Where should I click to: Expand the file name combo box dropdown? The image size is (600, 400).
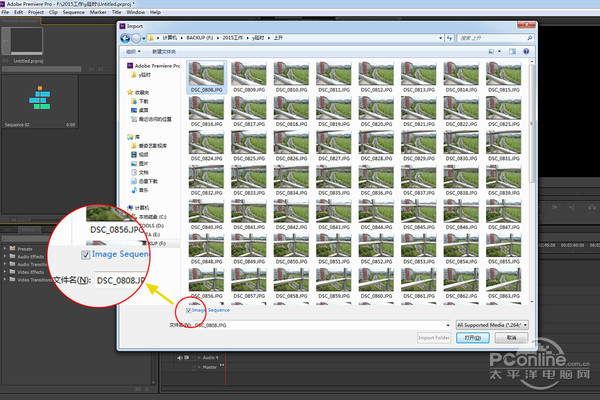click(x=447, y=325)
